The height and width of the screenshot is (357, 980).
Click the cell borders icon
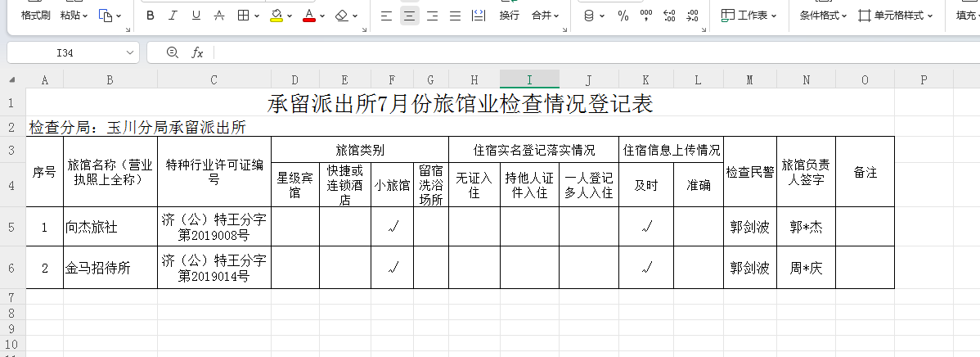(244, 16)
